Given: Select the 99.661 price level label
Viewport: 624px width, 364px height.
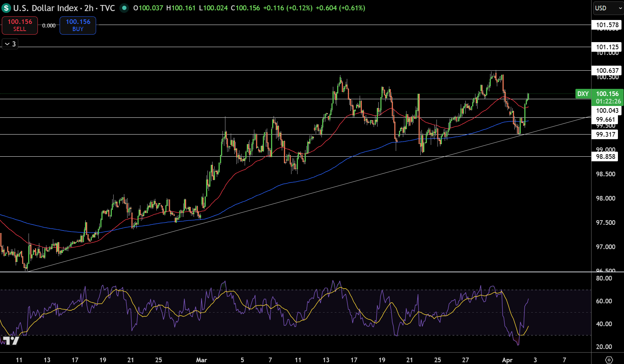Looking at the screenshot, I should (x=605, y=120).
